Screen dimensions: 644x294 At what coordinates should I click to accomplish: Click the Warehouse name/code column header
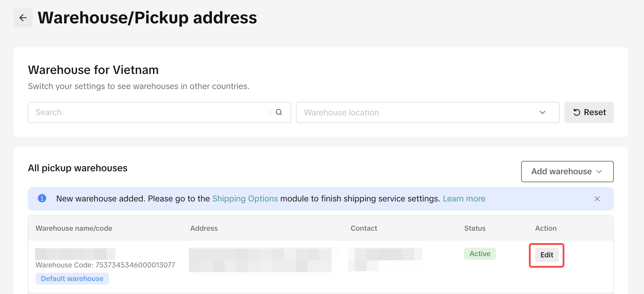(74, 228)
